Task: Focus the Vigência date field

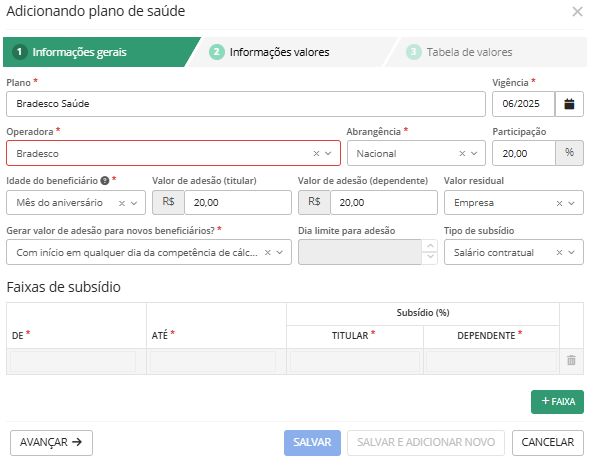Action: coord(523,104)
